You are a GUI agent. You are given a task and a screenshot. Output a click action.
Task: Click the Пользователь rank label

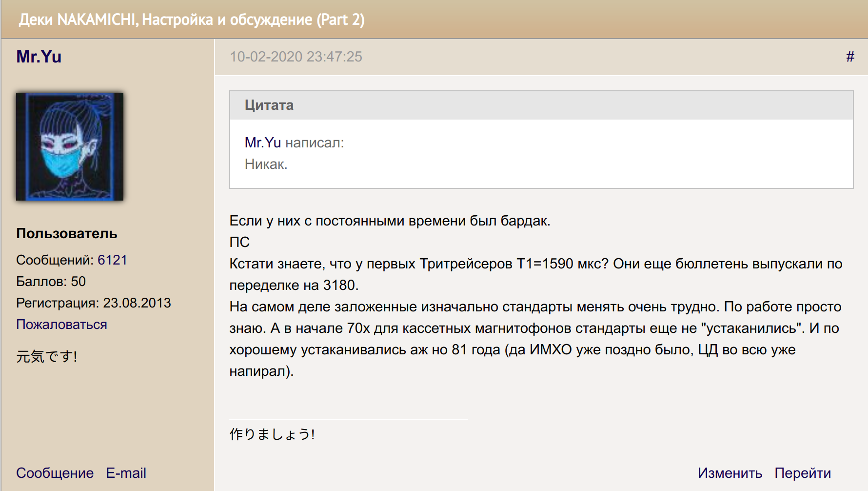pyautogui.click(x=67, y=233)
